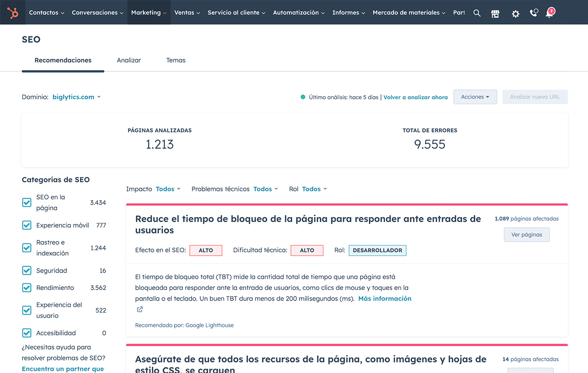Click ALTO tag next to Efecto en el SEO
588x373 pixels.
click(206, 251)
